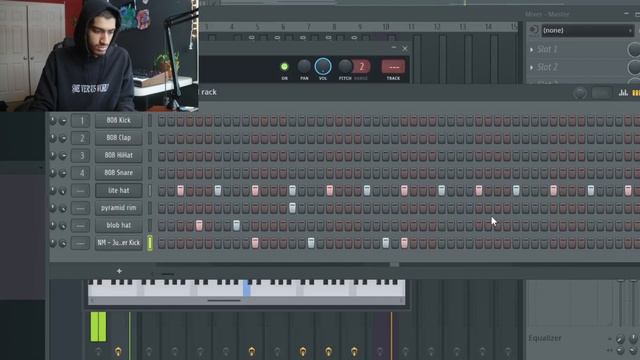The width and height of the screenshot is (640, 360).
Task: Toggle the 808 Kick channel select LED
Action: pyautogui.click(x=150, y=120)
